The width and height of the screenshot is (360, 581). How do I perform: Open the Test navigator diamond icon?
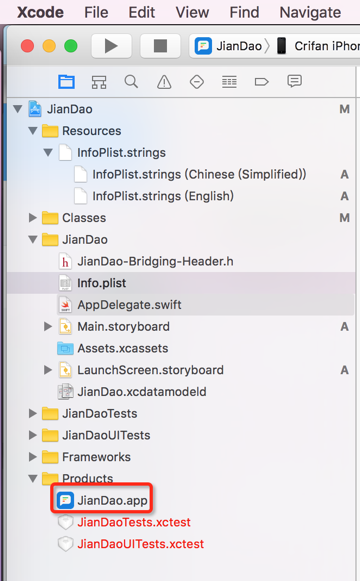(197, 82)
